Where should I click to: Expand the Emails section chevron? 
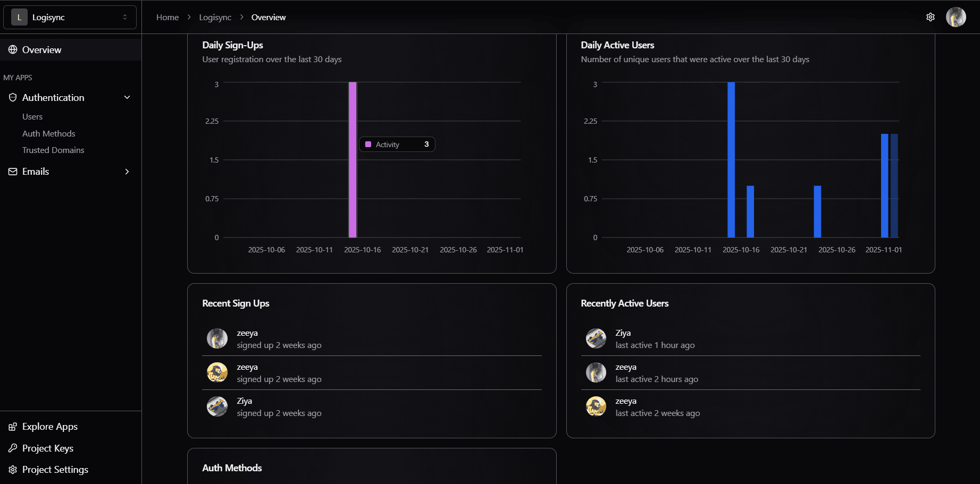(127, 172)
